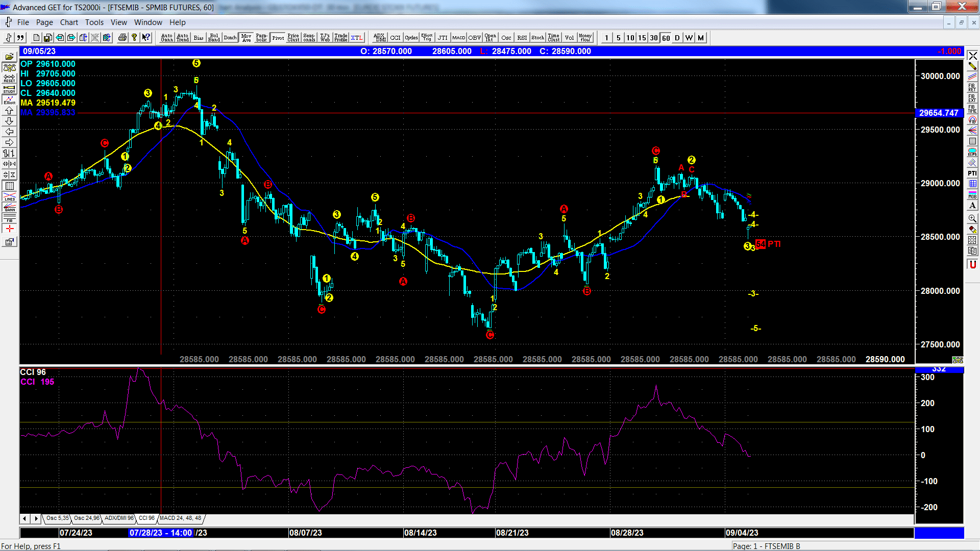The height and width of the screenshot is (551, 980).
Task: Click the left arrow tool in sidebar
Action: click(9, 132)
